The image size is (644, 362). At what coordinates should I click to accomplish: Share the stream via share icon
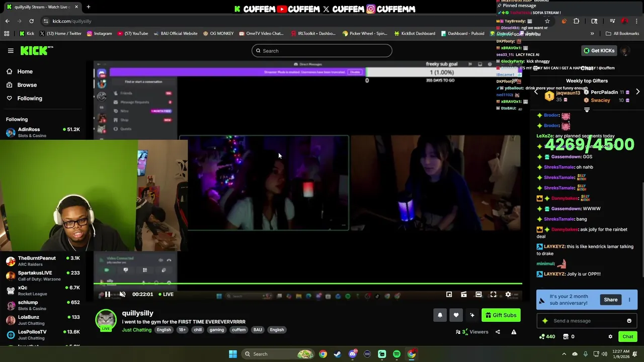(498, 332)
